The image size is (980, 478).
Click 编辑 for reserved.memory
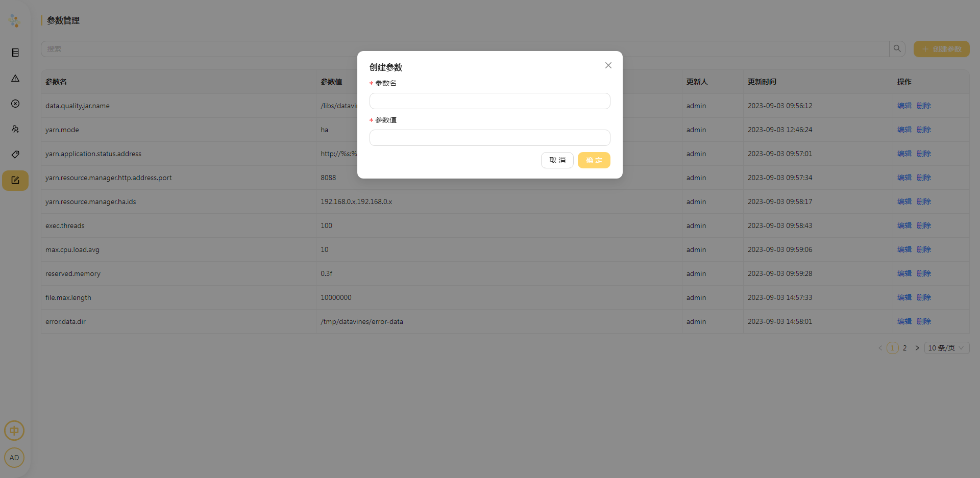pos(904,273)
